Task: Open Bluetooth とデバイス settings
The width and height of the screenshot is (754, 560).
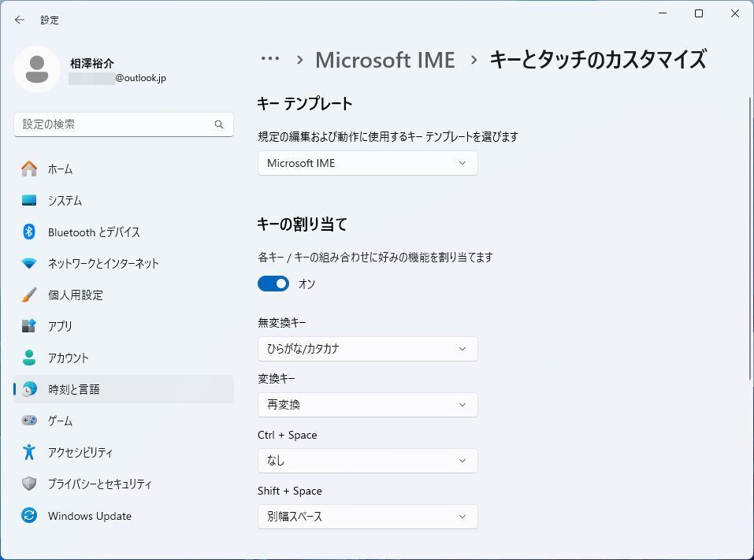Action: coord(124,232)
